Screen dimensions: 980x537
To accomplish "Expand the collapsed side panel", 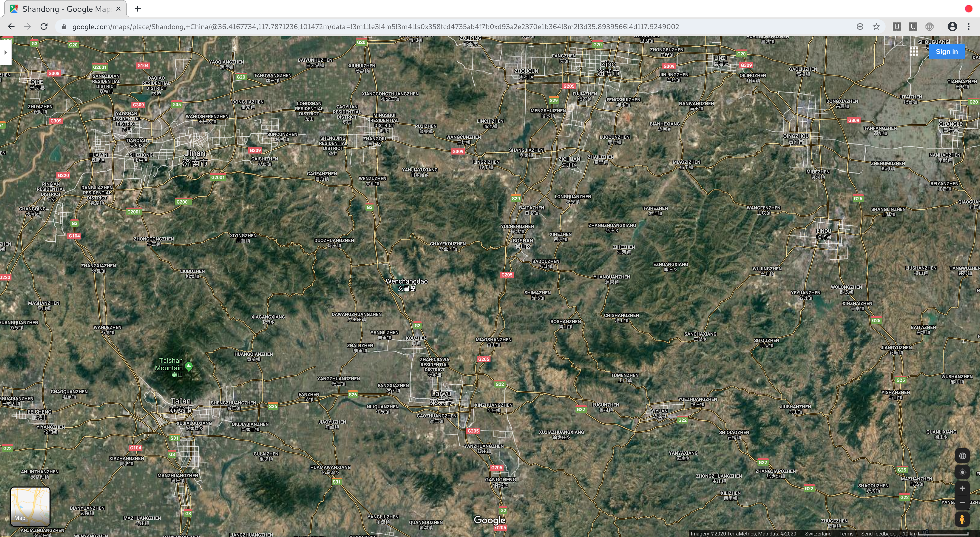I will tap(5, 52).
